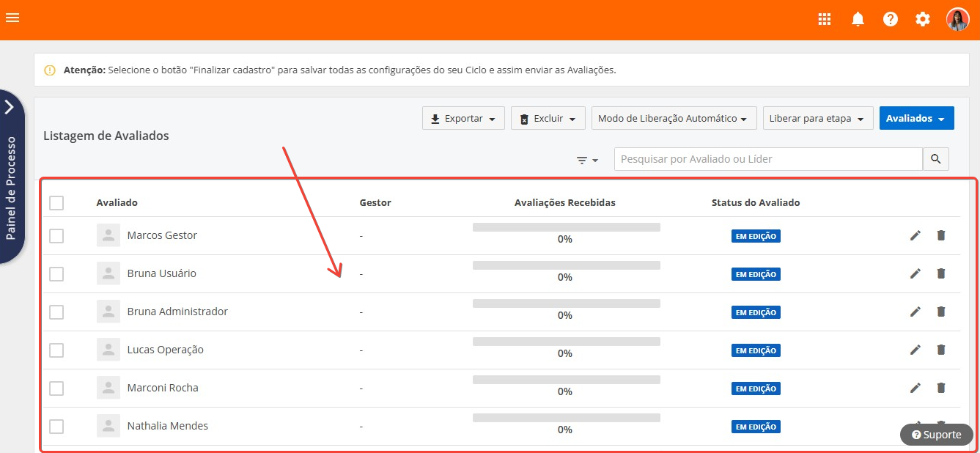The width and height of the screenshot is (980, 453).
Task: Open the hamburger menu
Action: click(12, 18)
